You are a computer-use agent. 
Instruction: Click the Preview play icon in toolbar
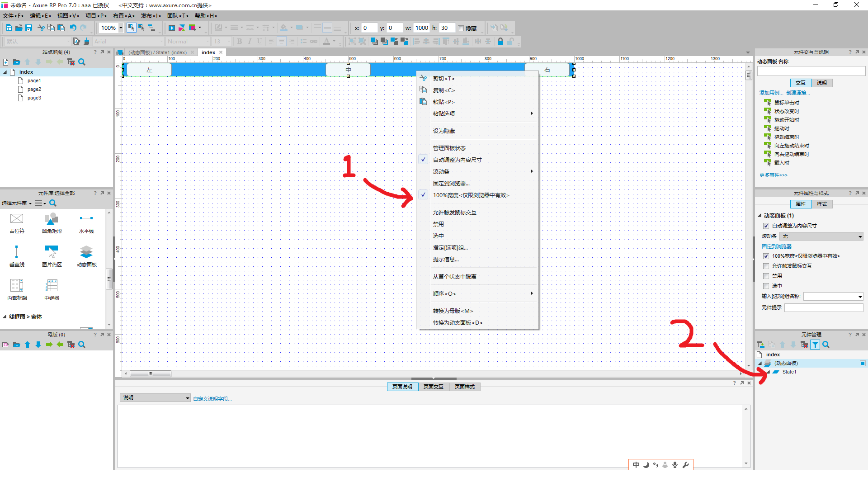pos(171,28)
